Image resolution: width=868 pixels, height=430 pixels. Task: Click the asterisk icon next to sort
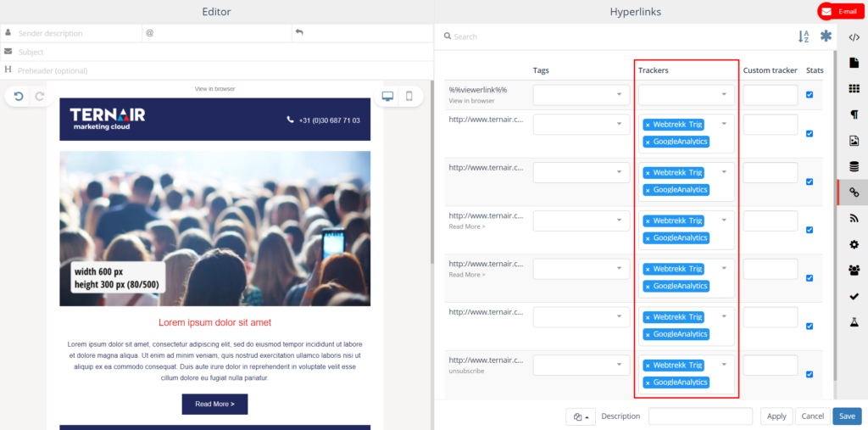click(x=826, y=36)
